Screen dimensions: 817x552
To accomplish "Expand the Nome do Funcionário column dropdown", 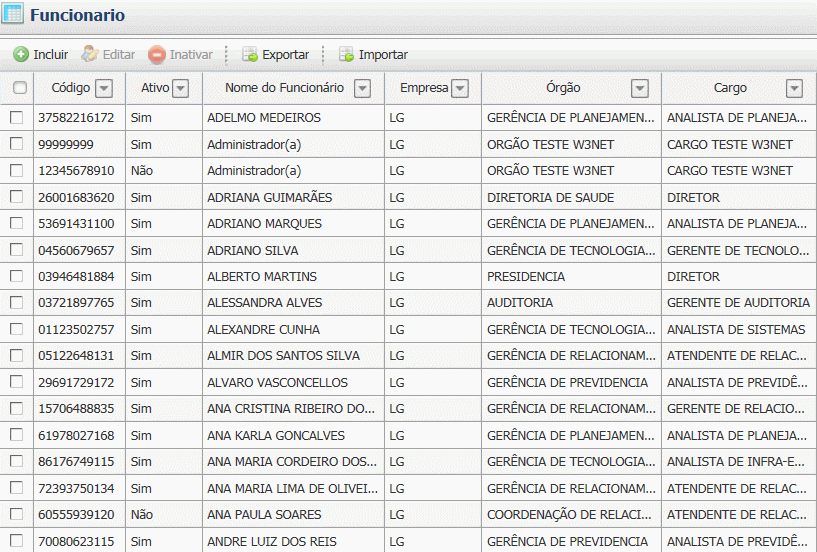I will coord(362,88).
